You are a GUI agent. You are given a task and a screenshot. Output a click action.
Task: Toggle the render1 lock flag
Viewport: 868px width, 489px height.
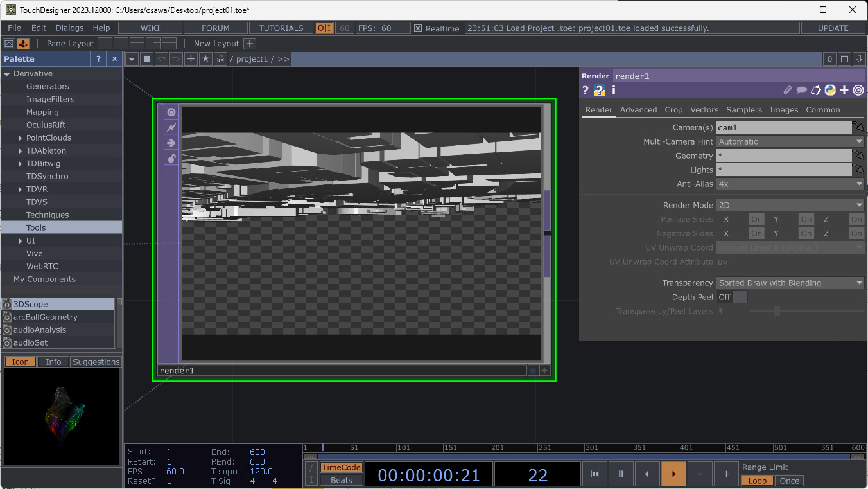pyautogui.click(x=171, y=158)
